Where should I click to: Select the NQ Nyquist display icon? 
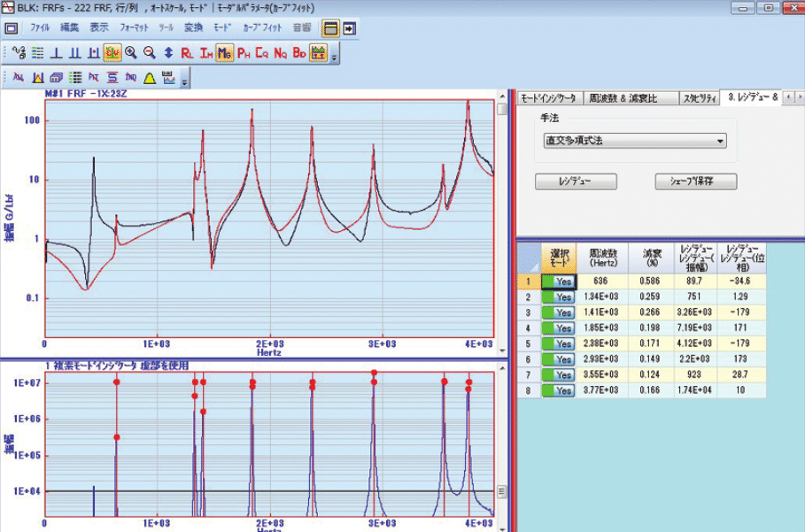[280, 54]
